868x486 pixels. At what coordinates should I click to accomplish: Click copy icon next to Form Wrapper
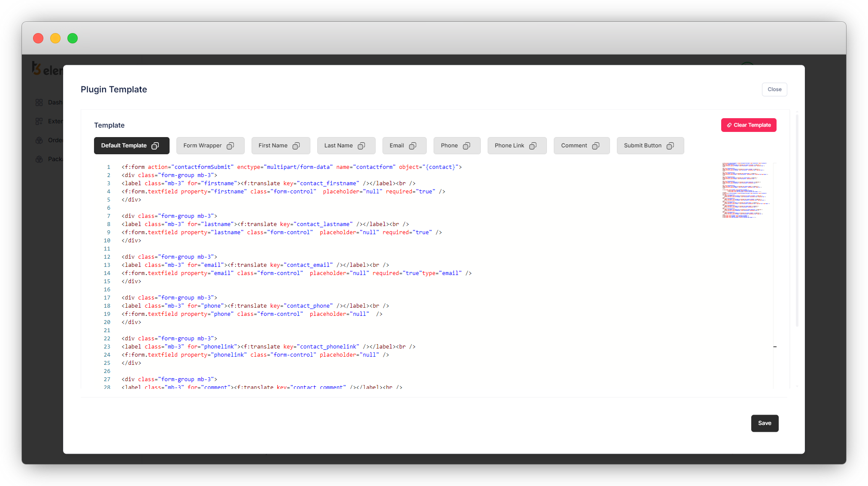(x=231, y=146)
